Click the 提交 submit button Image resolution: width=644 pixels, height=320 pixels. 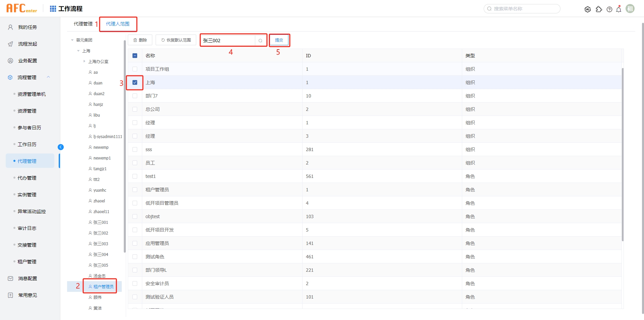(279, 40)
